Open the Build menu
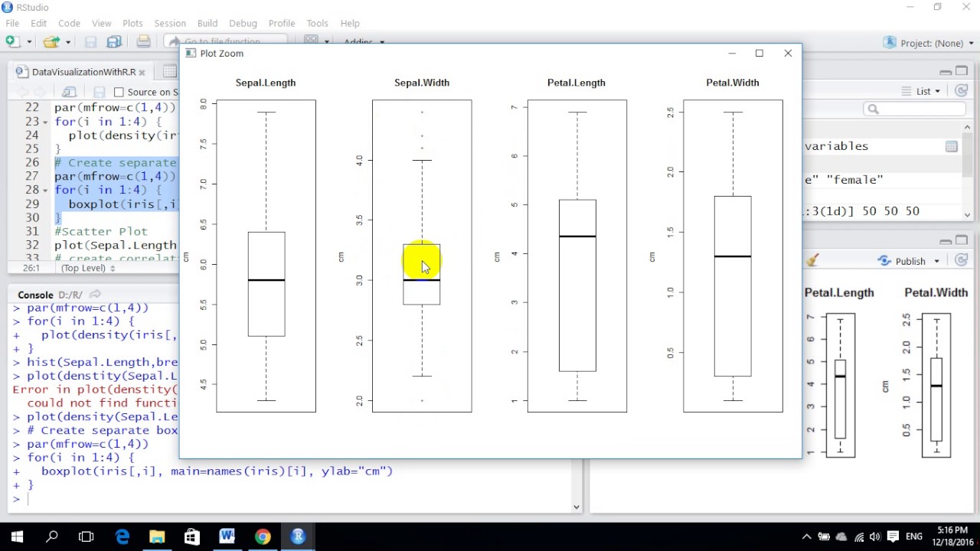The height and width of the screenshot is (551, 980). (207, 23)
